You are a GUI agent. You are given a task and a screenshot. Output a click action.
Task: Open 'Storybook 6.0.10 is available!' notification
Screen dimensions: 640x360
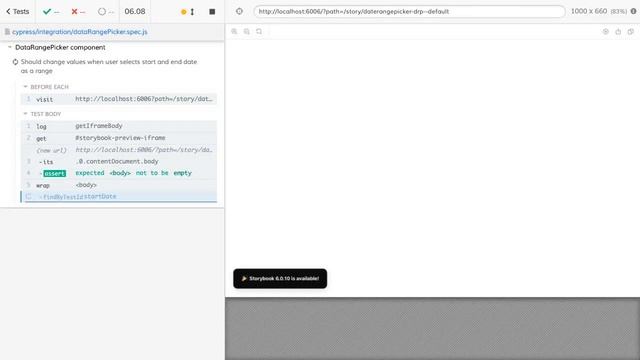[x=280, y=278]
